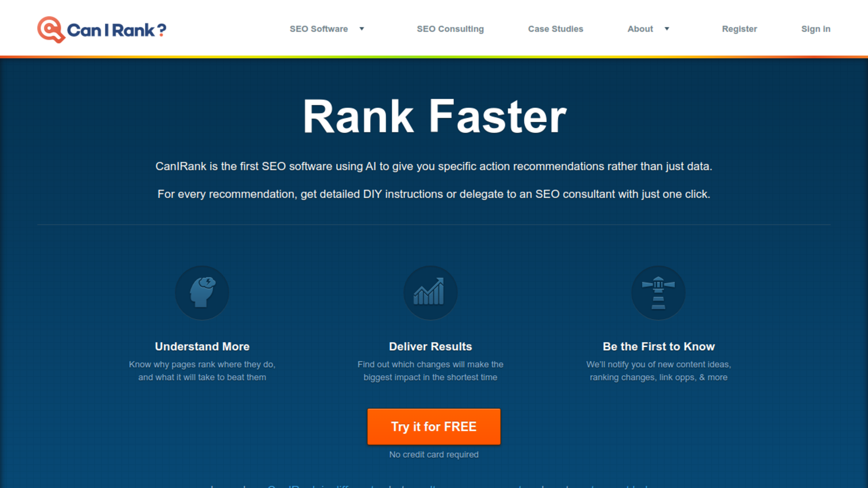This screenshot has width=868, height=488.
Task: Select the Be the First to Know heading
Action: 658,347
